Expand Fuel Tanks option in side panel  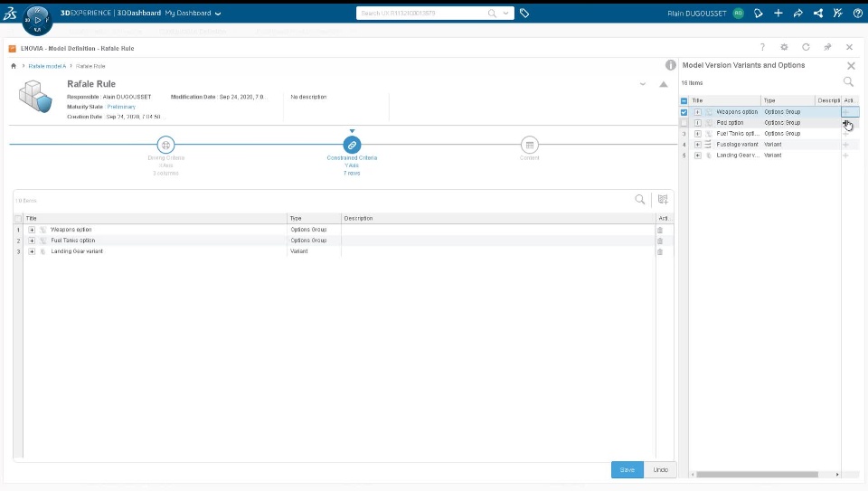[698, 134]
